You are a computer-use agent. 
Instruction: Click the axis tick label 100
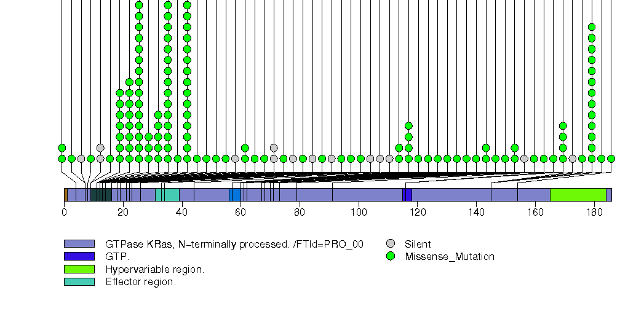pyautogui.click(x=359, y=213)
